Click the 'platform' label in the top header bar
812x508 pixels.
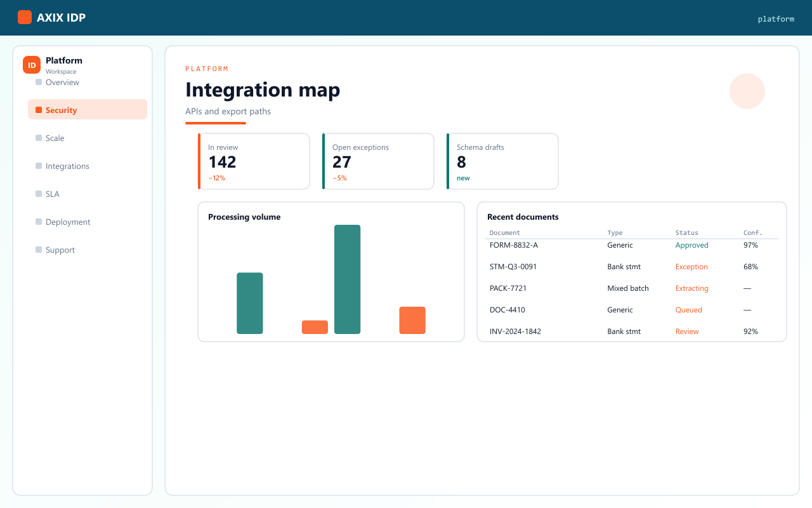776,19
